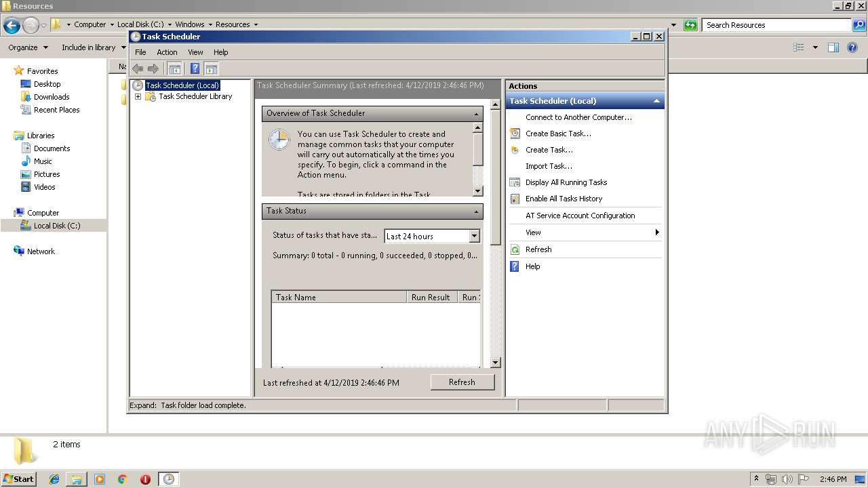Open Opera from taskbar
The width and height of the screenshot is (868, 488).
145,479
